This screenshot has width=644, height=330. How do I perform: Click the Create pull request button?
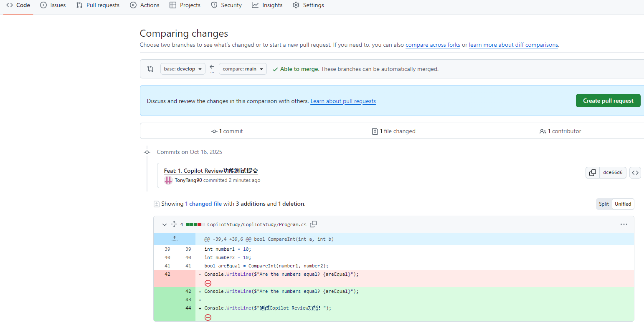pyautogui.click(x=608, y=101)
